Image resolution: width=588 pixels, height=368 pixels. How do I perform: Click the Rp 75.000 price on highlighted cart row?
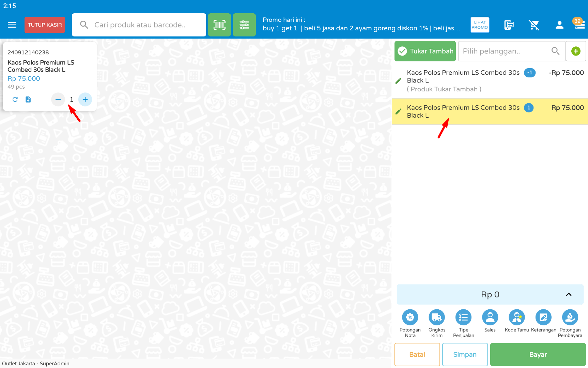click(568, 108)
